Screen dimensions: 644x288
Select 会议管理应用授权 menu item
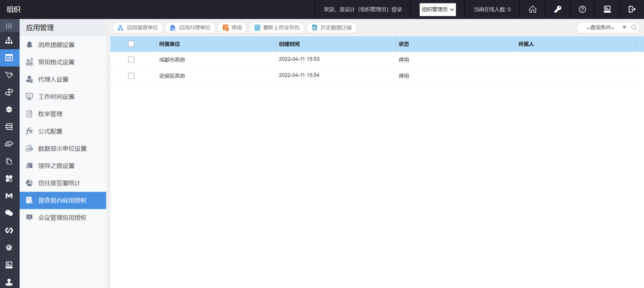coord(62,218)
